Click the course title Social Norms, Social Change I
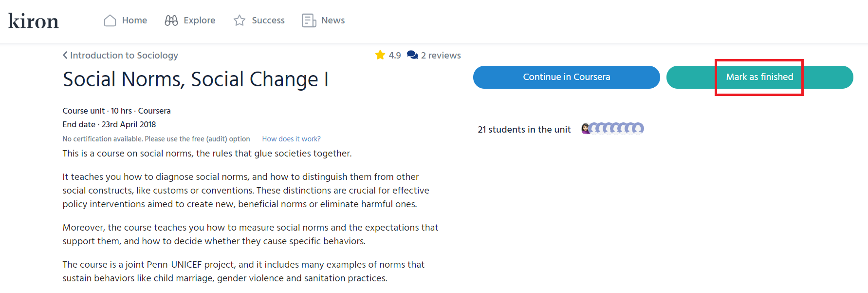 [195, 79]
